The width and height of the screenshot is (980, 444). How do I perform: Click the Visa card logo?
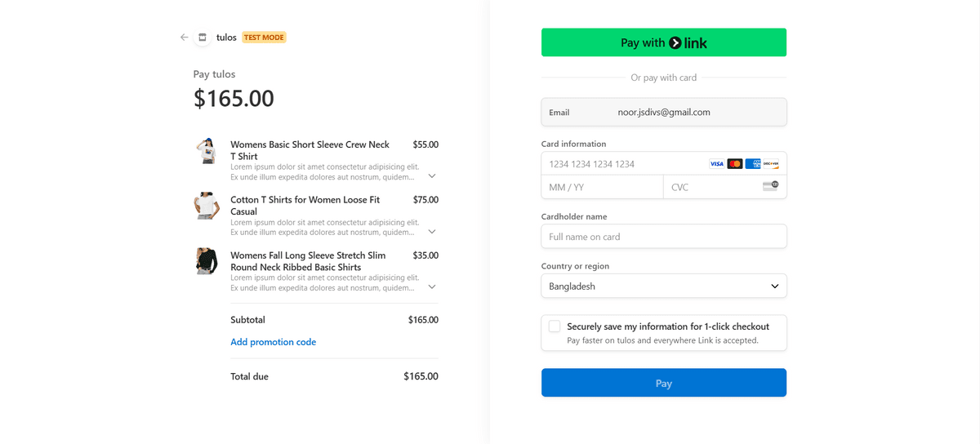point(716,164)
